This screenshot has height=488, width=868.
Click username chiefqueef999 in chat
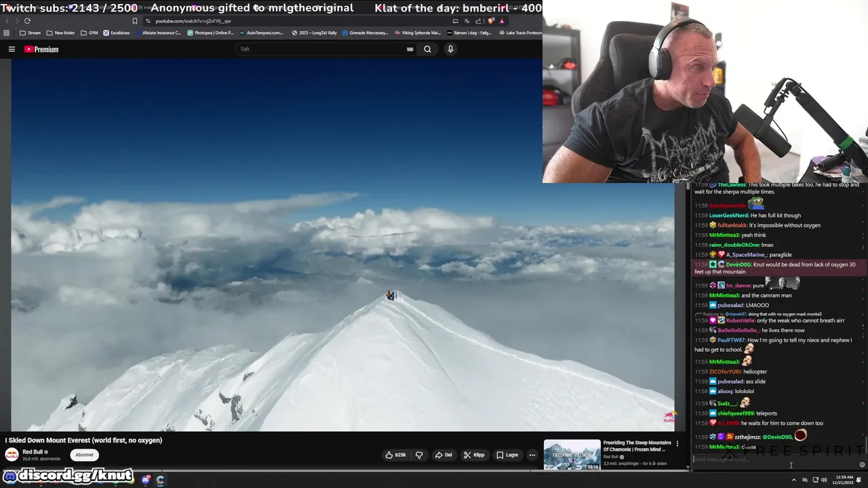coord(736,413)
